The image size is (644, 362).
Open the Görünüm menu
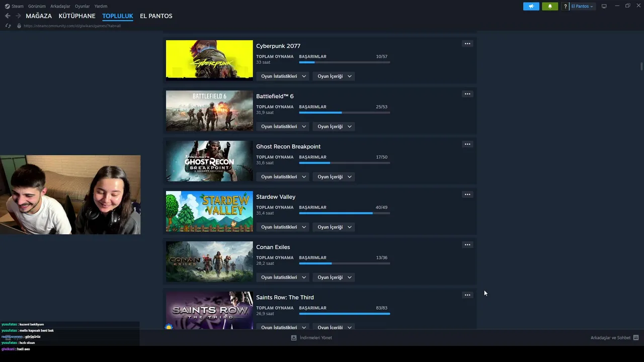(x=37, y=6)
